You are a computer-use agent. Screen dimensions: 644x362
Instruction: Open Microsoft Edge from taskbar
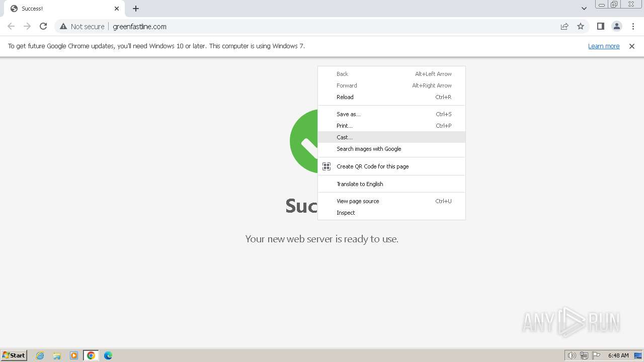pos(108,355)
